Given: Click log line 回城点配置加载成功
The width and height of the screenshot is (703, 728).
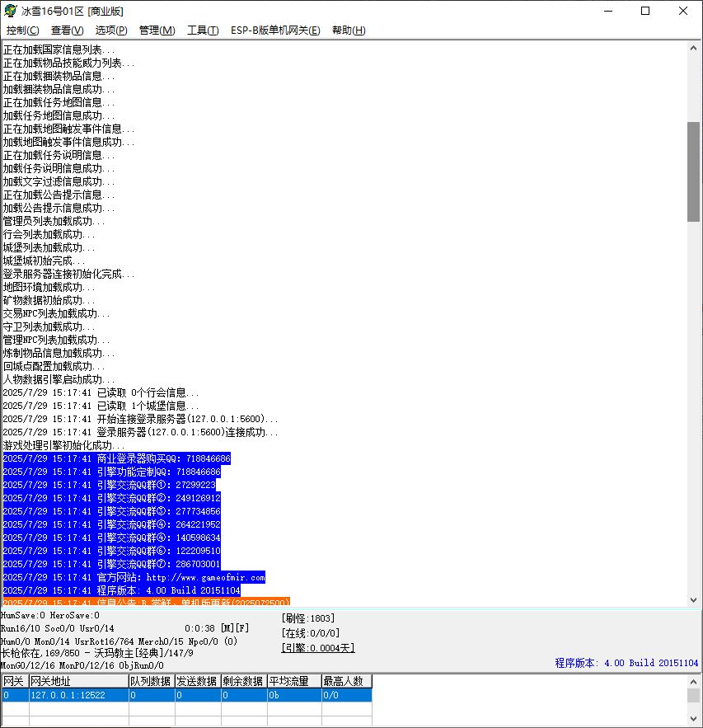Looking at the screenshot, I should tap(54, 366).
